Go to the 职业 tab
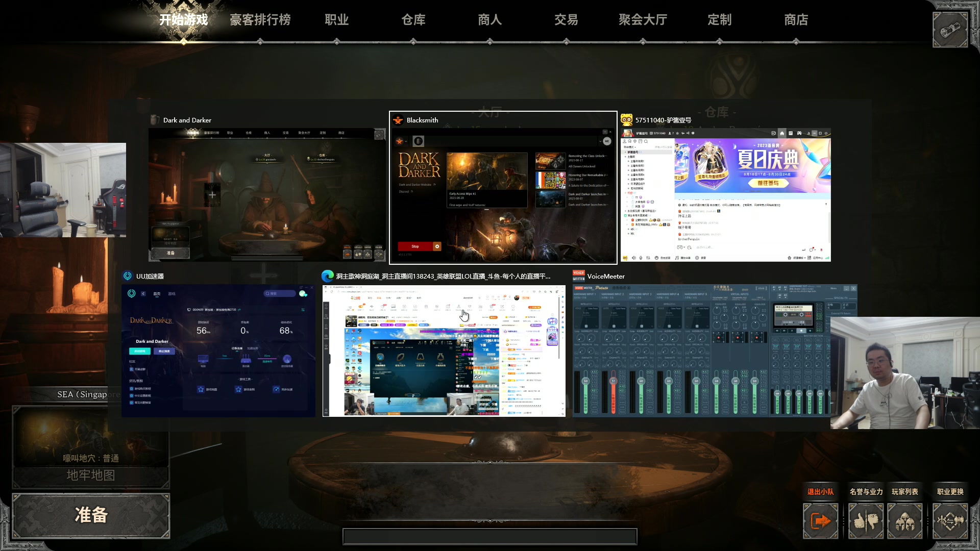Screen dimensions: 980x551 click(x=336, y=20)
